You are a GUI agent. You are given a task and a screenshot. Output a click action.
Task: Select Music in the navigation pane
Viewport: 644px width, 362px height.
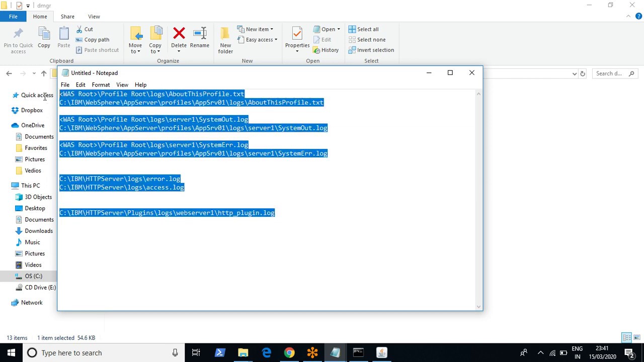[x=32, y=242]
